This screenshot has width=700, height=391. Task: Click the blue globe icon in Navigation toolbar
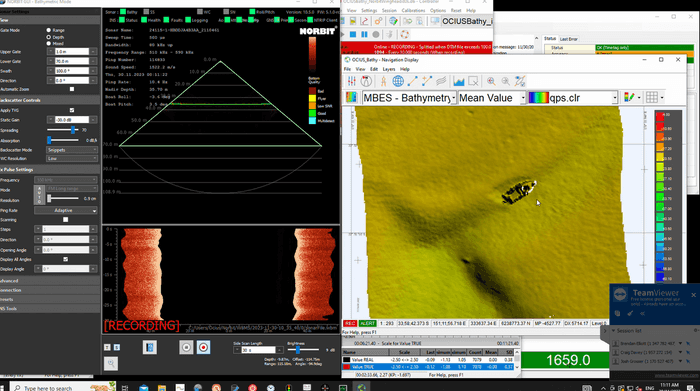398,81
